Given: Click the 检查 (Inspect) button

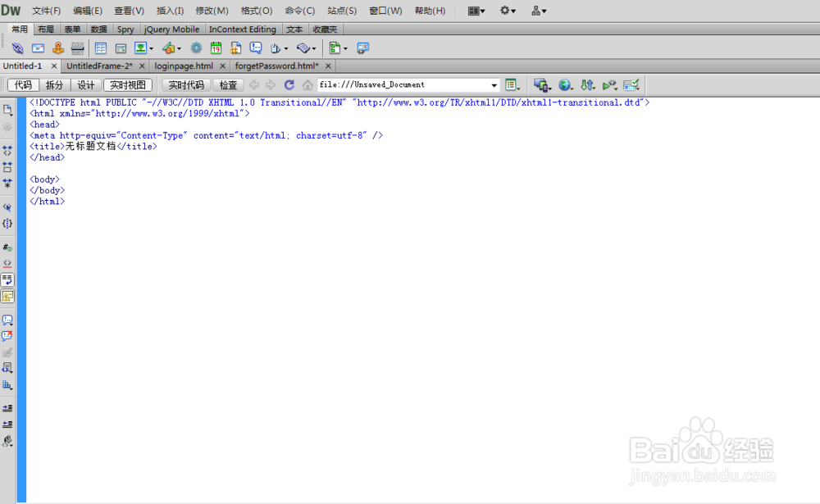Looking at the screenshot, I should tap(228, 84).
